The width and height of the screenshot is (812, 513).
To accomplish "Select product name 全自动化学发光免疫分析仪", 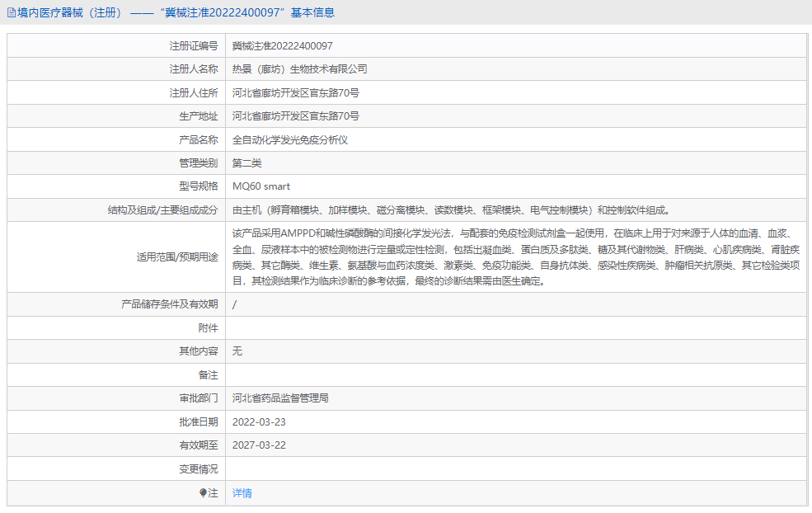I will tap(290, 140).
